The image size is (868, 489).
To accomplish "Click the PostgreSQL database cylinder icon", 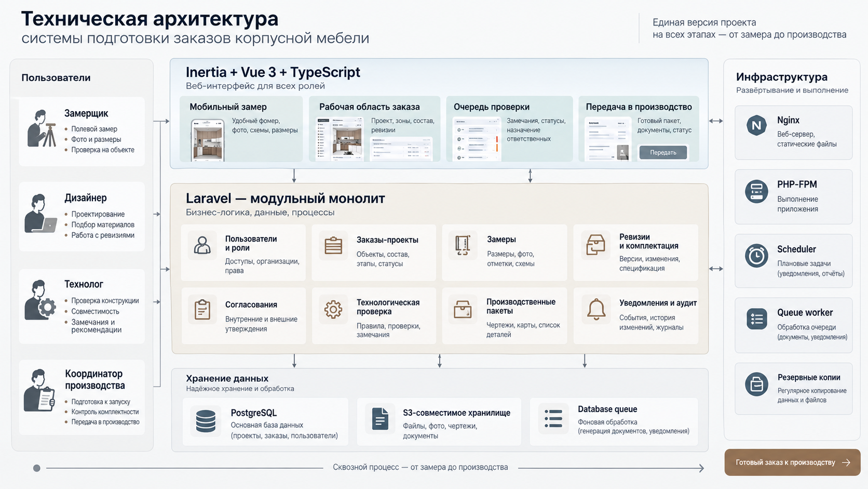I will click(206, 421).
